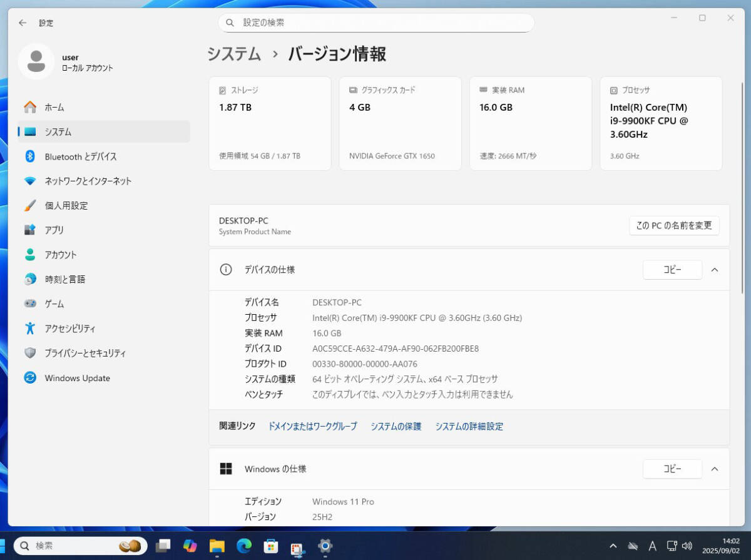The width and height of the screenshot is (751, 560).
Task: Open the Bluetooth とデバイス settings page
Action: 80,156
